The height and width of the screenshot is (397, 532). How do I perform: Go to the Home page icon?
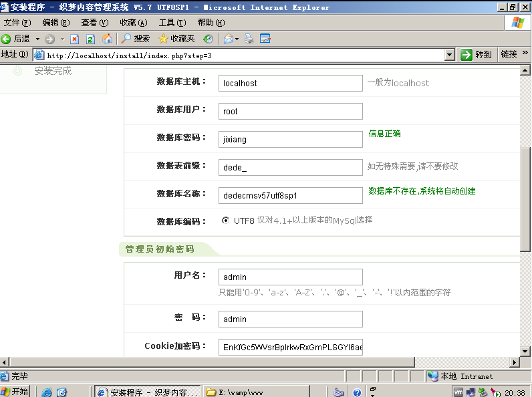(x=107, y=39)
